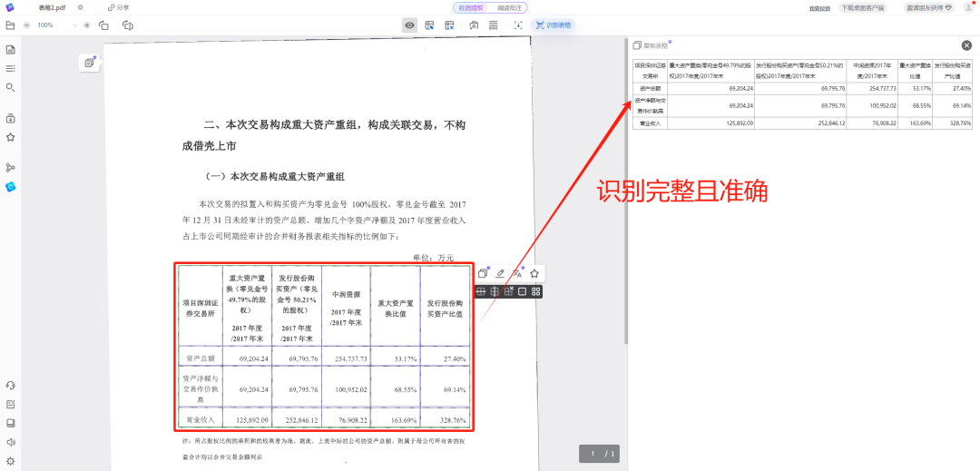This screenshot has height=471, width=980.
Task: Click the 下载桌面客户端 button
Action: 863,7
